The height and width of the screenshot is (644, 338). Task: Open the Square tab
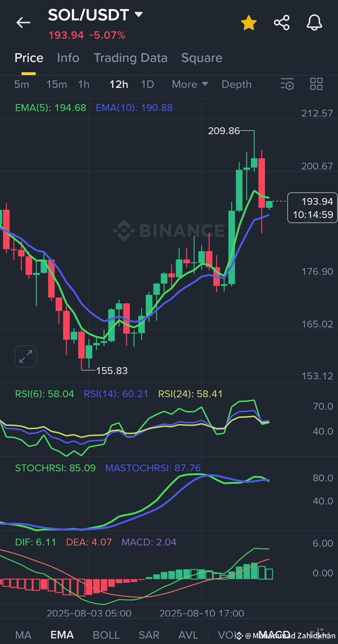tap(202, 58)
